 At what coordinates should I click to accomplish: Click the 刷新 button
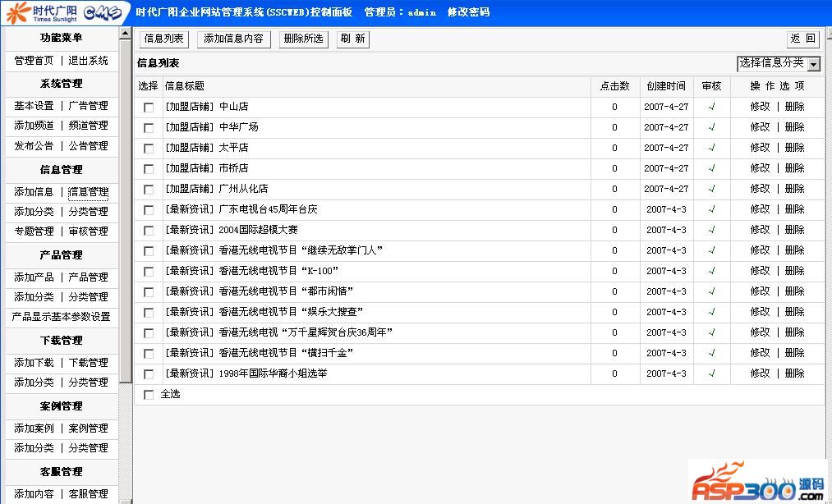[x=353, y=39]
